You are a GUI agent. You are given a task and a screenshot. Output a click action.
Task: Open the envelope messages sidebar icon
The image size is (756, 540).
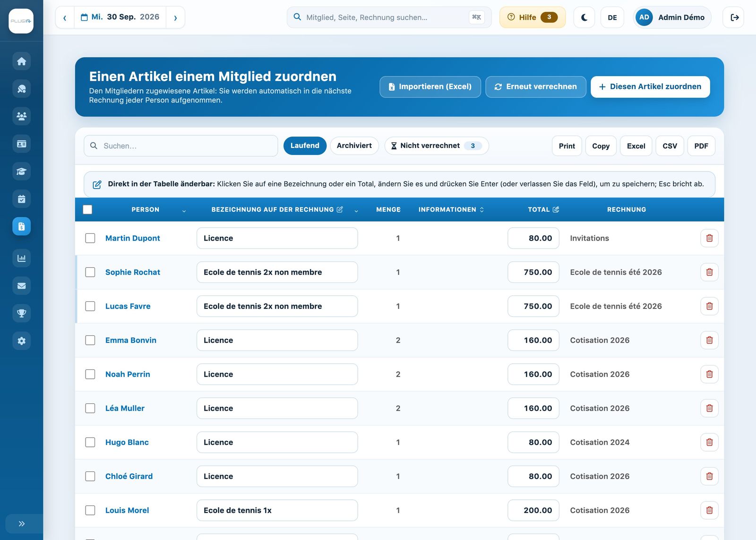[21, 286]
